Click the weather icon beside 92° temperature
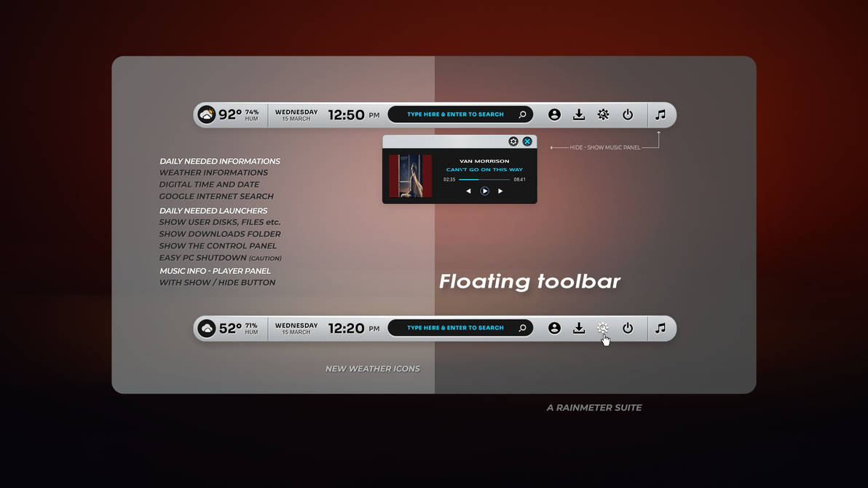 pos(207,114)
